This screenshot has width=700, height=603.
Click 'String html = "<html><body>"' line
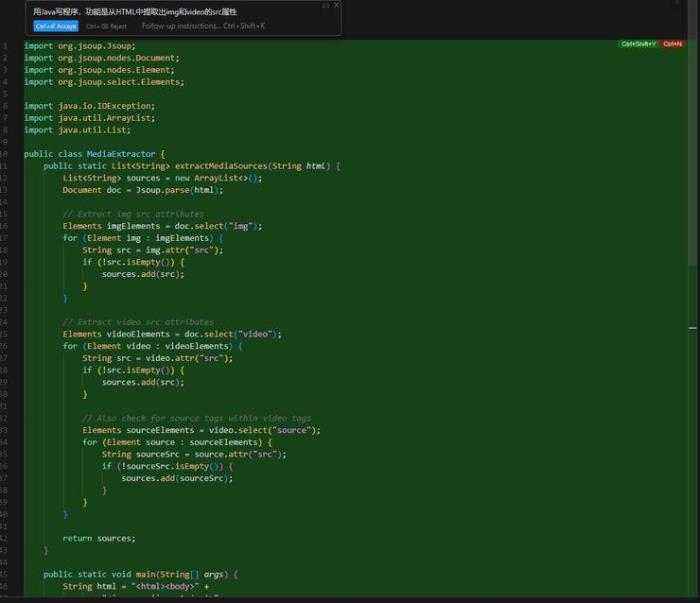(136, 587)
